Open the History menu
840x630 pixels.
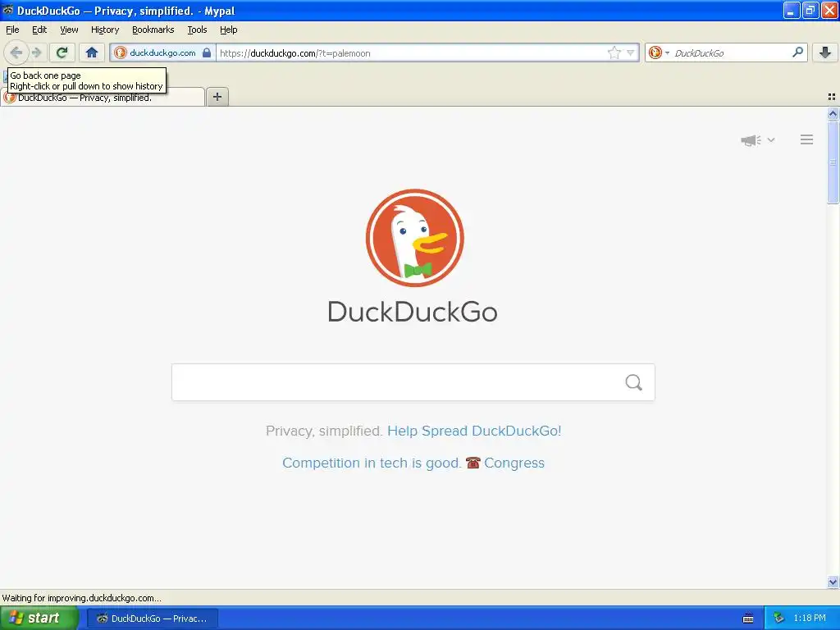click(105, 30)
